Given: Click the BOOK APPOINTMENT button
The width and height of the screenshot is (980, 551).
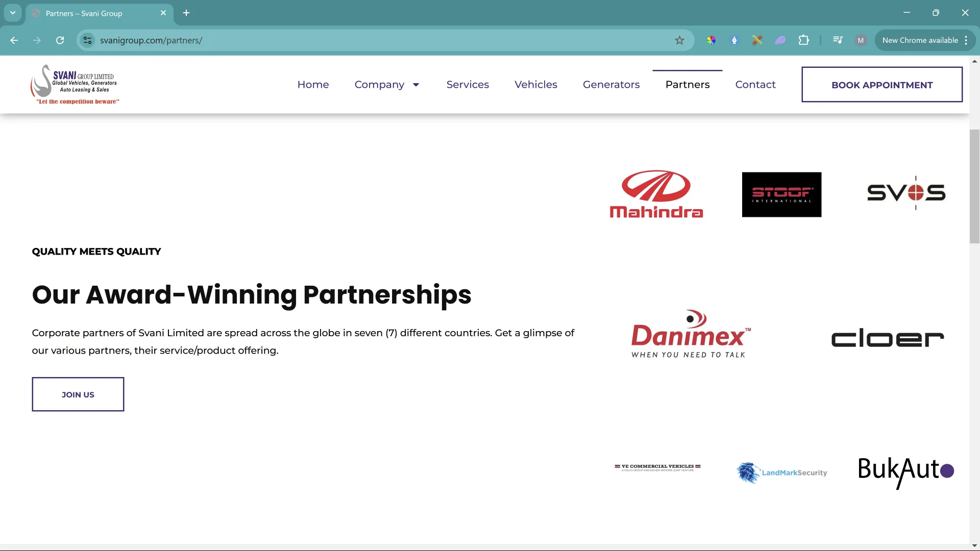Looking at the screenshot, I should (x=881, y=85).
